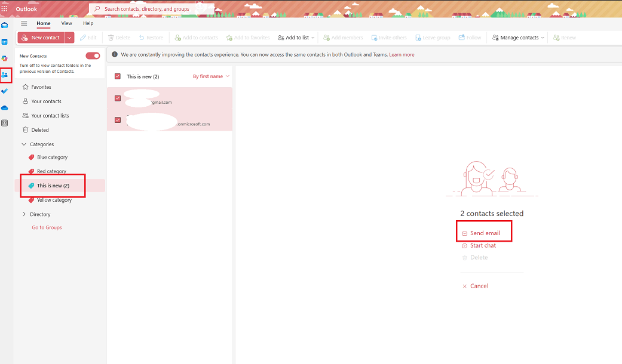Click Leave group in ribbon
622x364 pixels.
point(433,38)
